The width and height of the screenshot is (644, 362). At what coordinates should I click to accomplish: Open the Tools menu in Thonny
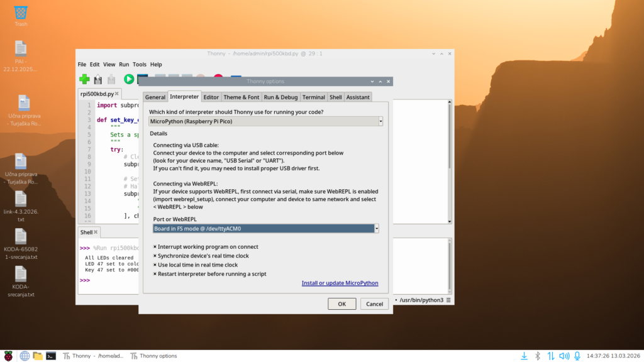(x=140, y=64)
